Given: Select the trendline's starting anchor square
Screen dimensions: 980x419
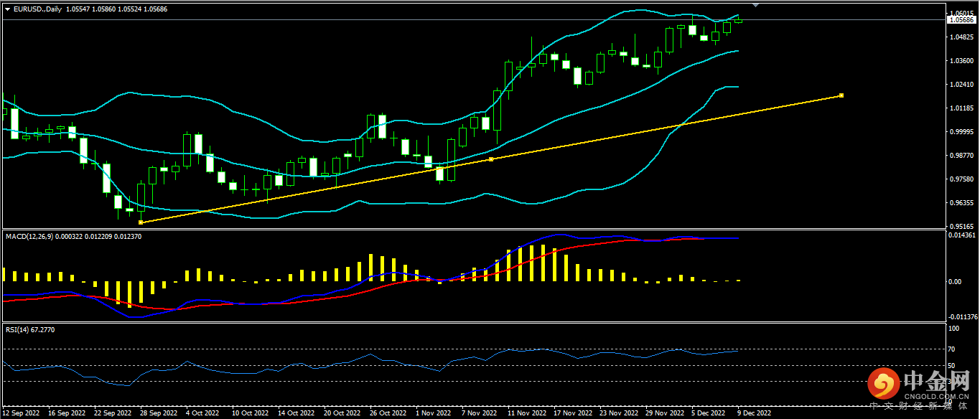Looking at the screenshot, I should tap(141, 222).
